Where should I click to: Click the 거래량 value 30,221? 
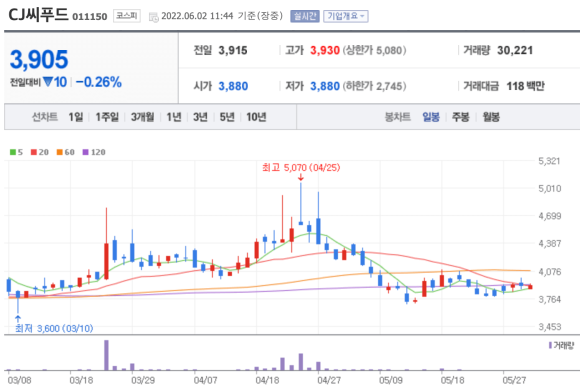pos(515,50)
